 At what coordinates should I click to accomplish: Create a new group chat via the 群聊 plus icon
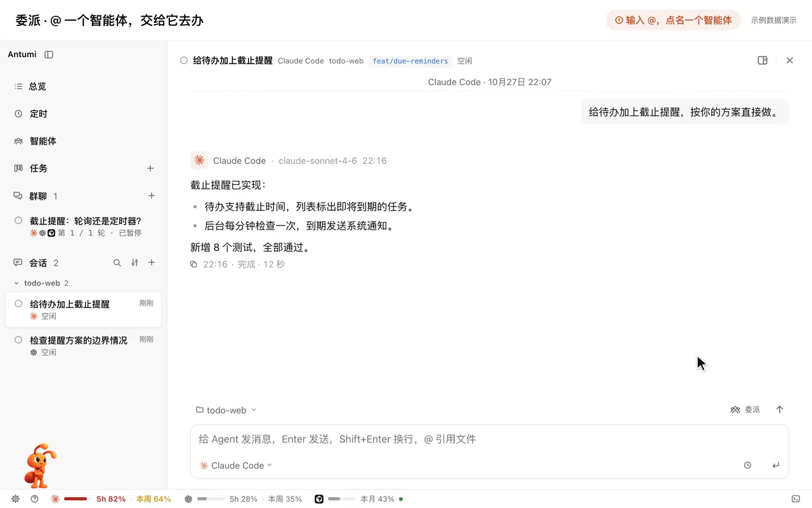[x=152, y=196]
